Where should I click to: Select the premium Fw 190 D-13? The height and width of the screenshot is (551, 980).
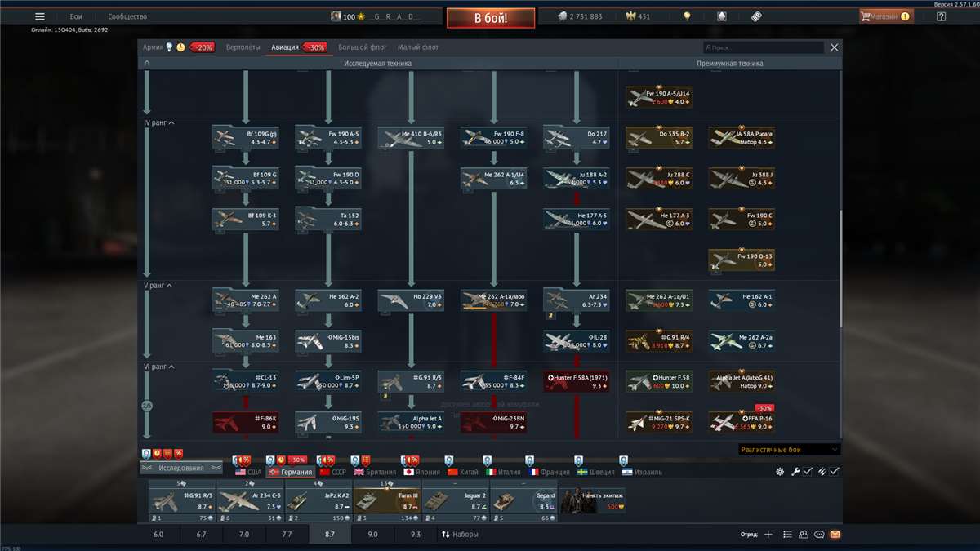coord(742,260)
